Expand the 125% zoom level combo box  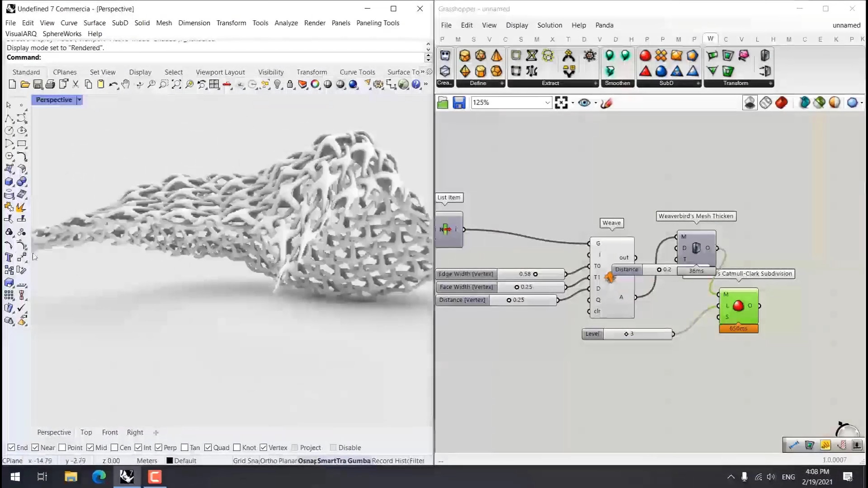point(547,103)
